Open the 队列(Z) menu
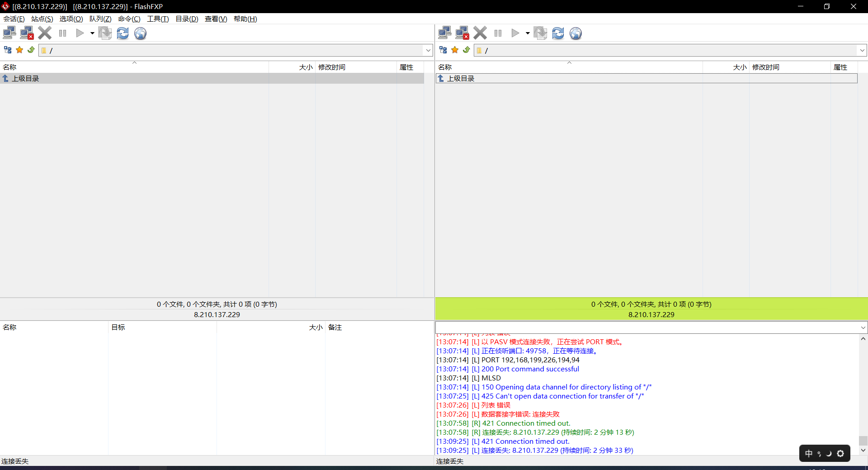 [x=100, y=19]
